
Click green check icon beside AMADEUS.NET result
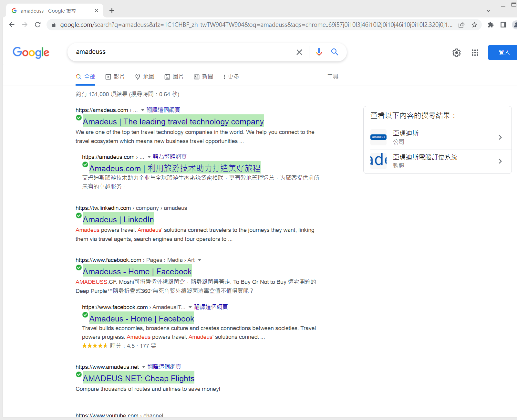79,374
